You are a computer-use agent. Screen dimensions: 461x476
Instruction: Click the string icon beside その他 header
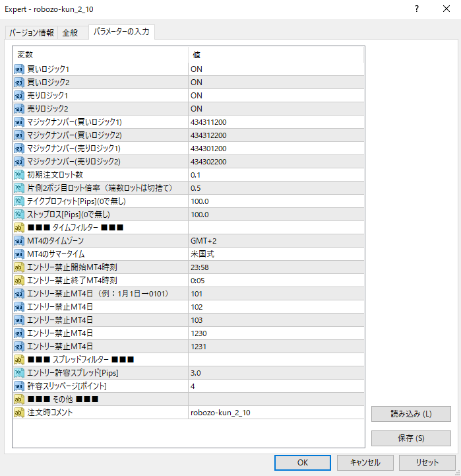[x=19, y=399]
